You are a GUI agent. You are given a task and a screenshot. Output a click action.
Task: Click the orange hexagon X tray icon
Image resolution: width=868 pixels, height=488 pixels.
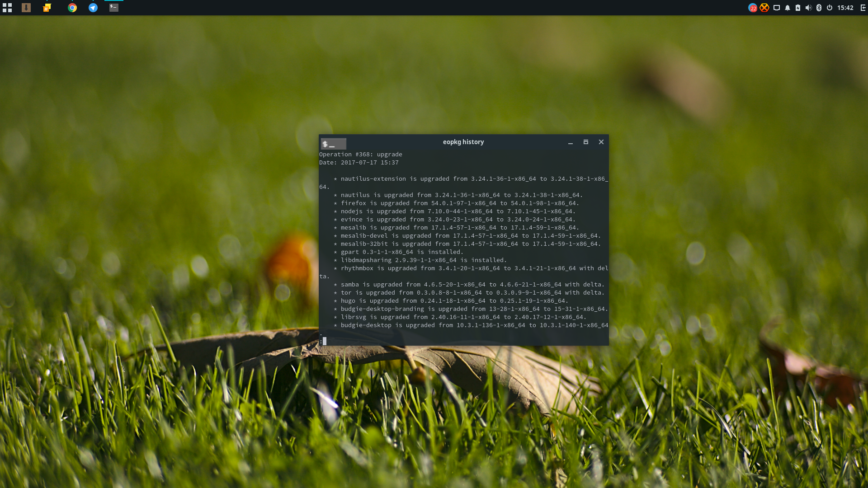tap(764, 8)
